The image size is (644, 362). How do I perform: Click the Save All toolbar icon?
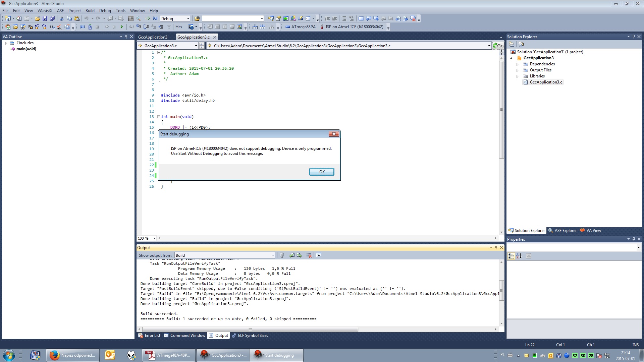click(52, 19)
